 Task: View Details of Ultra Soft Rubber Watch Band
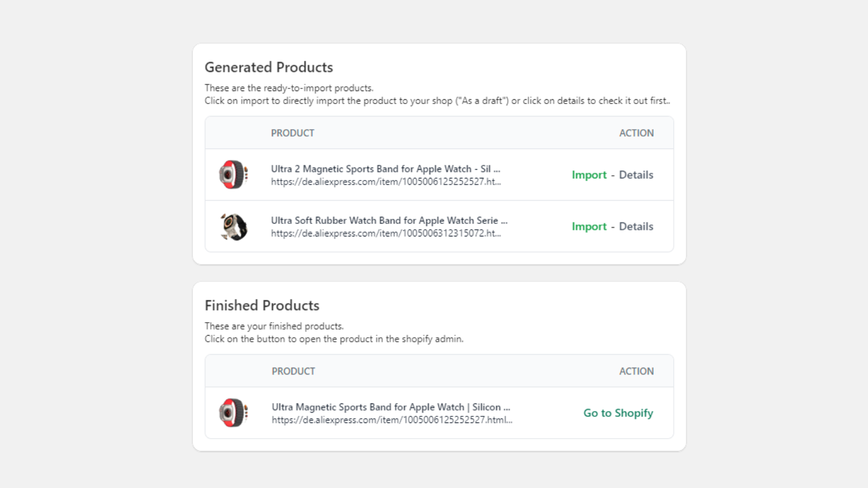[636, 227]
